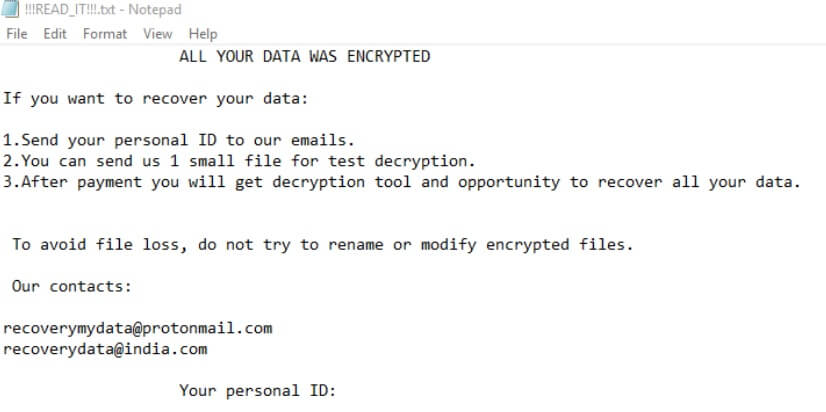Click the Notepad icon in title bar
This screenshot has width=826, height=412.
pyautogui.click(x=10, y=9)
